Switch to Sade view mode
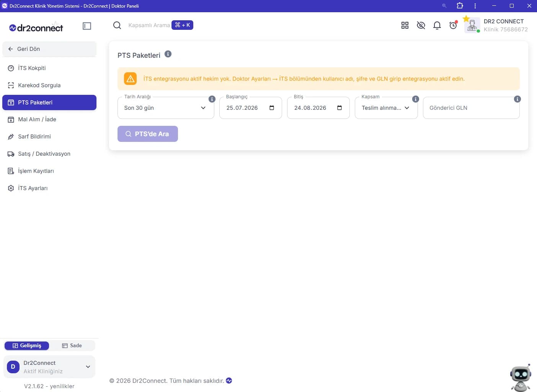 click(x=72, y=346)
